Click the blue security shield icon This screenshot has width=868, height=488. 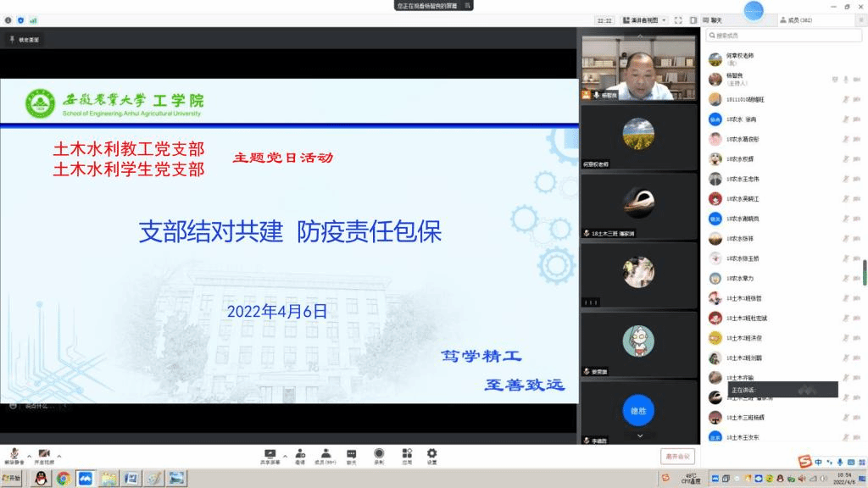(x=21, y=19)
